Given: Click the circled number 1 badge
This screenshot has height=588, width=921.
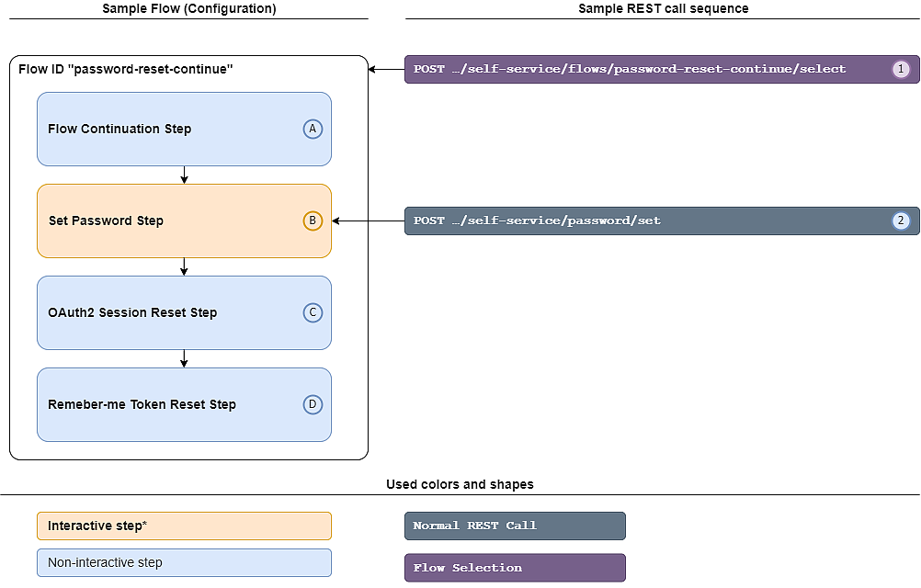Looking at the screenshot, I should point(901,69).
